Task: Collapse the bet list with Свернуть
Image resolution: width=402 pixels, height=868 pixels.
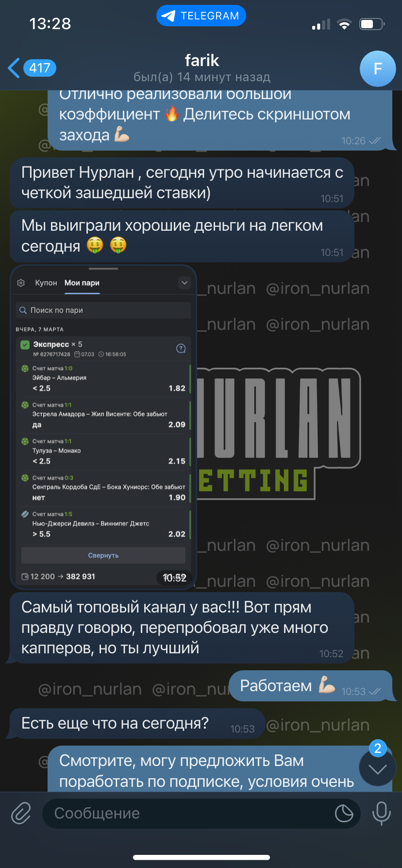Action: 103,555
